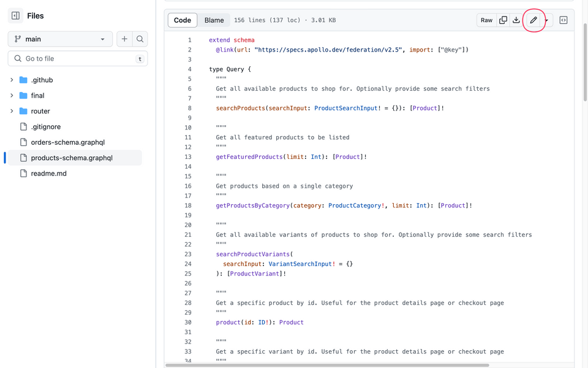Open file search with magnifier button
Viewport: 588px width, 368px height.
pyautogui.click(x=140, y=39)
